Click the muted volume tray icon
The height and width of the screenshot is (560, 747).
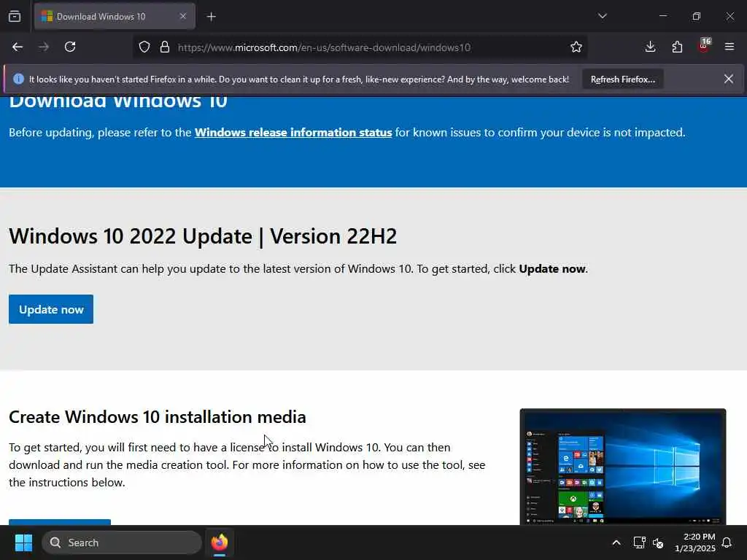click(658, 542)
